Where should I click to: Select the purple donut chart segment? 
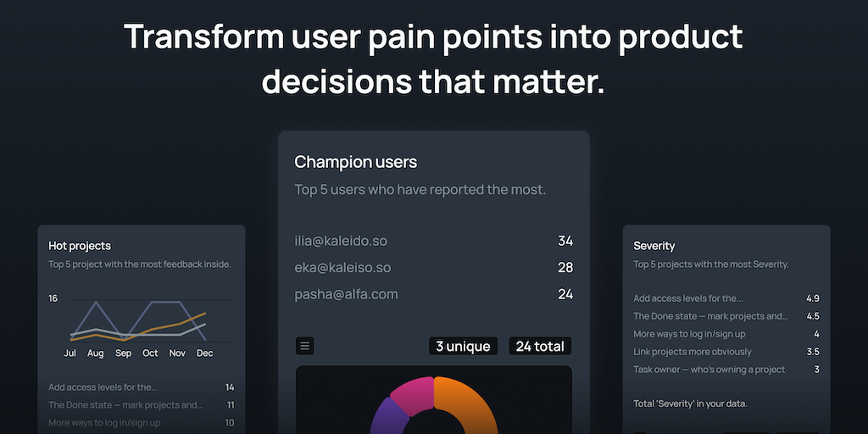pyautogui.click(x=381, y=415)
